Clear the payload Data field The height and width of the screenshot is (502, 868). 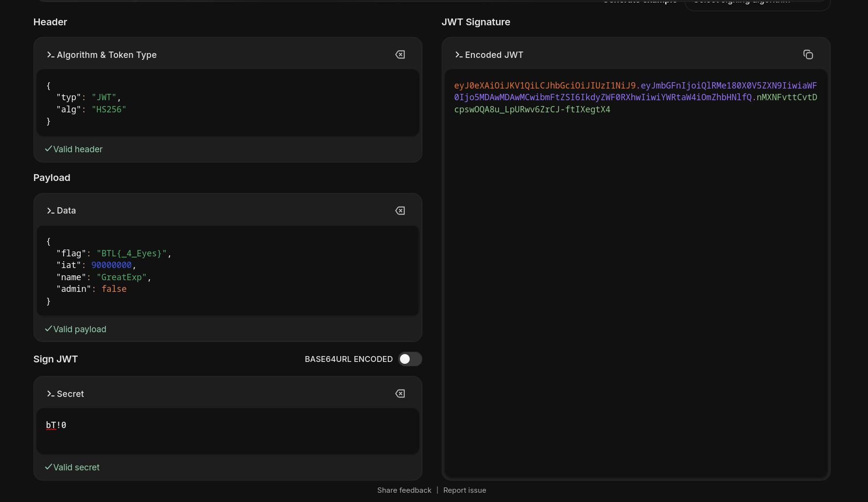(400, 211)
